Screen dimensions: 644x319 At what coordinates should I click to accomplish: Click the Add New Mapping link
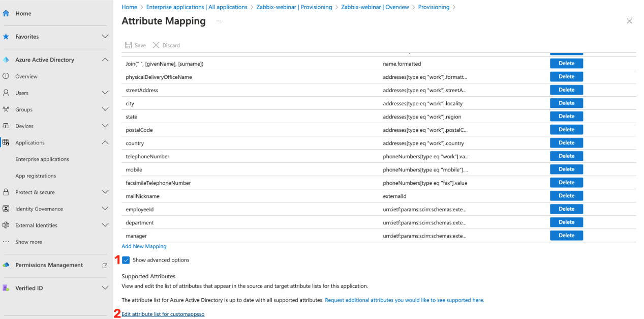[x=144, y=246]
